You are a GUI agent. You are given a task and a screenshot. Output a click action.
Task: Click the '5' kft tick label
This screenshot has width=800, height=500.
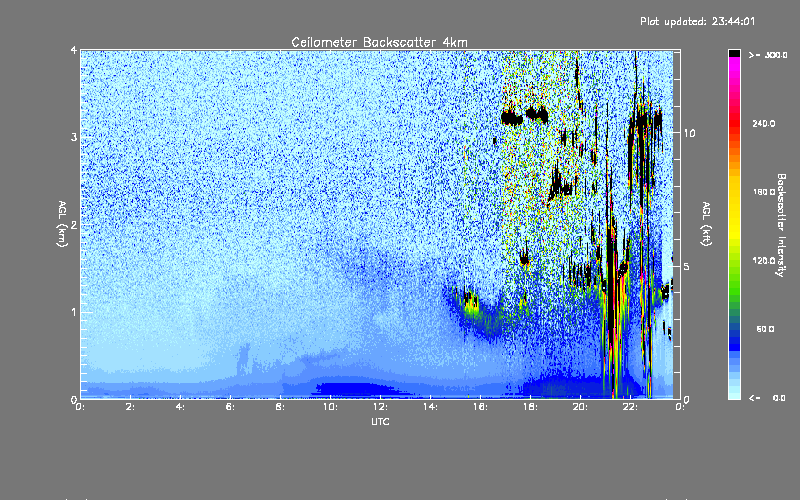pos(687,267)
